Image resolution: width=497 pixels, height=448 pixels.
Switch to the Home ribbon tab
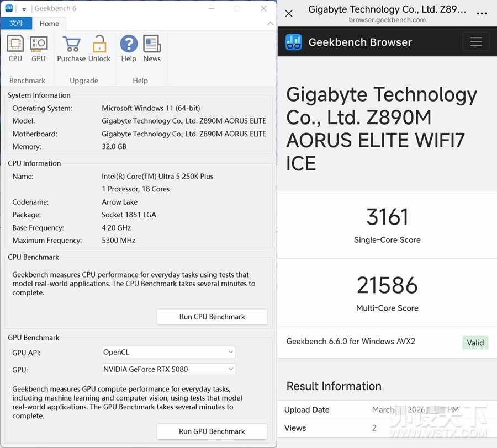point(49,23)
